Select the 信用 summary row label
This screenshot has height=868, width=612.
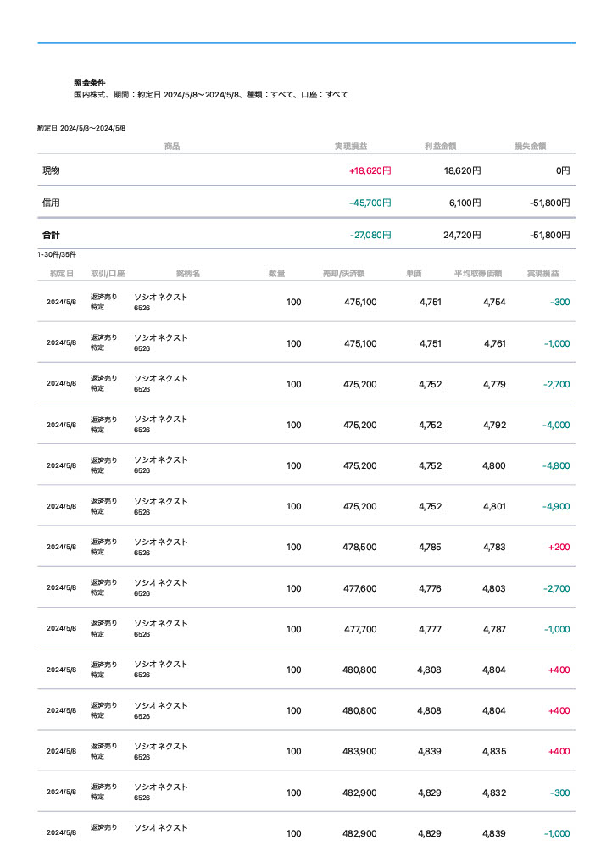coord(52,203)
